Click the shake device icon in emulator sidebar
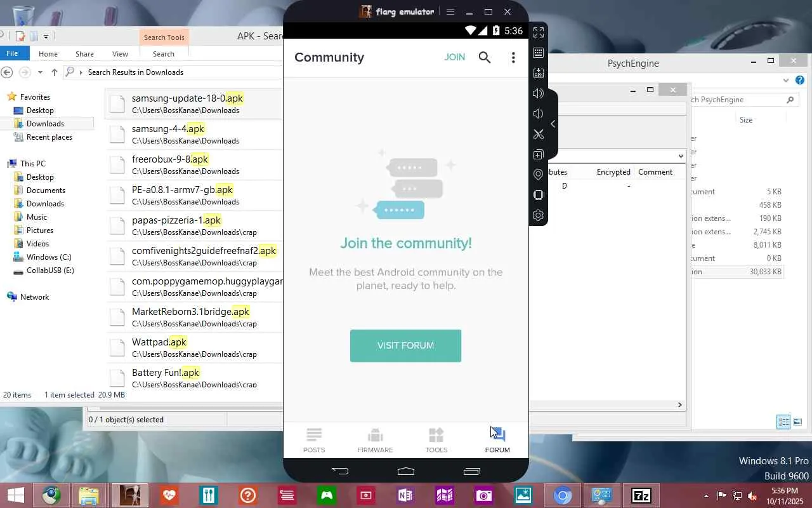 (539, 195)
